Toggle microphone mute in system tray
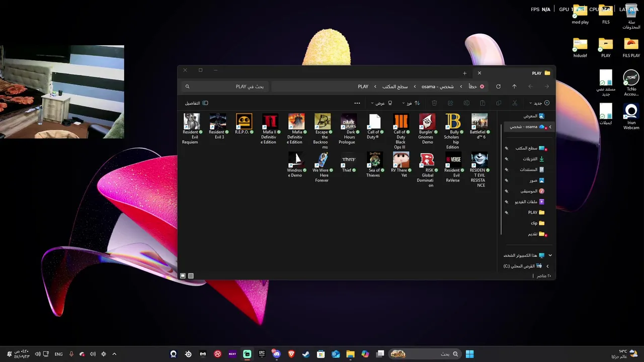 pos(71,354)
